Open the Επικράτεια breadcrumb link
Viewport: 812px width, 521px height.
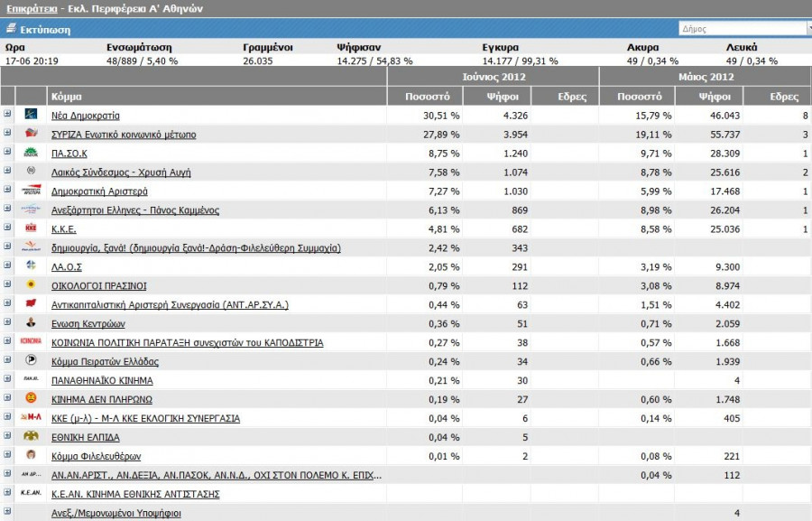tap(31, 8)
